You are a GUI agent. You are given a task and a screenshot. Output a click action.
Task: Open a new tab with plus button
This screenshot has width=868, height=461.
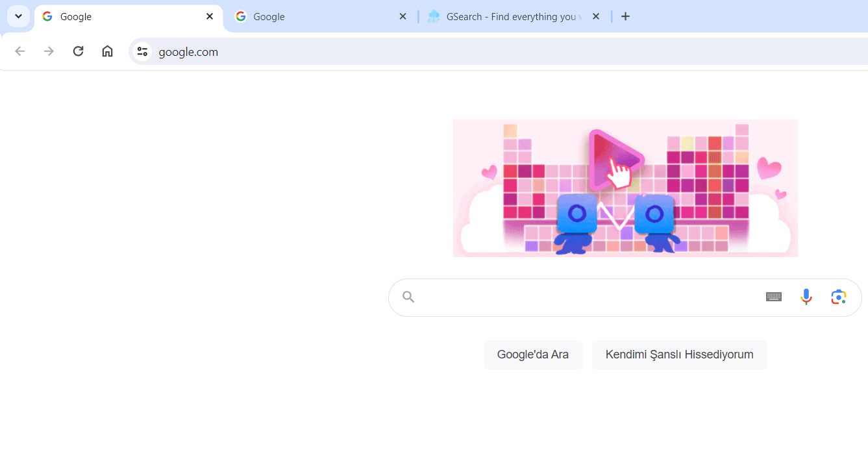pos(625,16)
